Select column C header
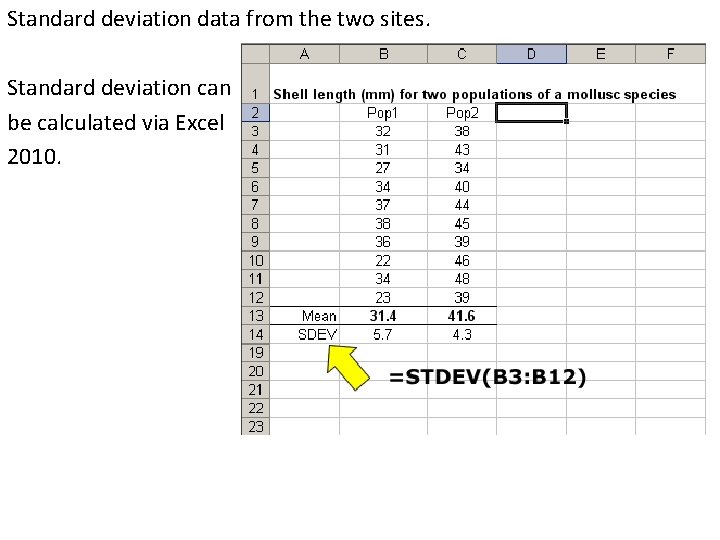Screen dimensions: 720x540 click(x=462, y=54)
